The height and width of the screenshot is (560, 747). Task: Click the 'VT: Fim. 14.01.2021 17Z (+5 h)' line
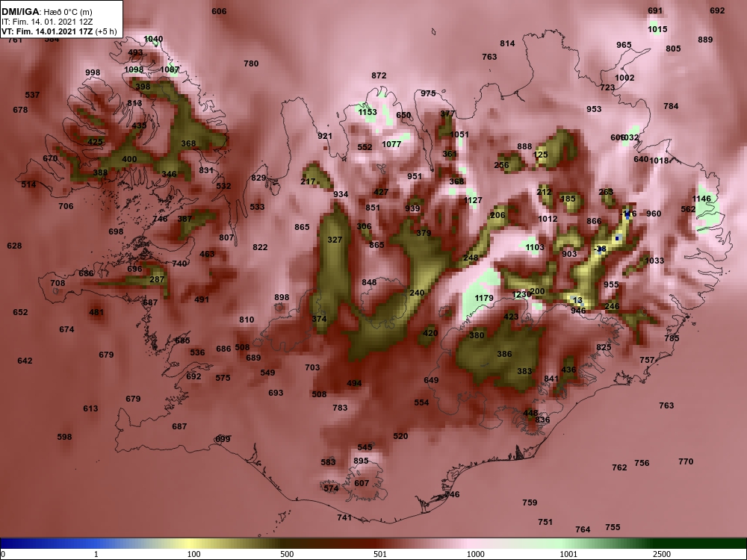(x=58, y=31)
